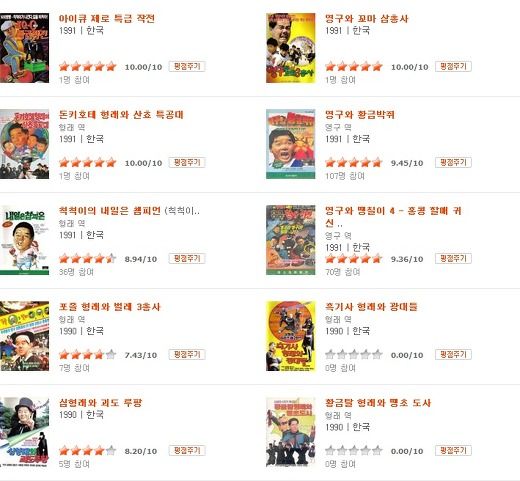Open the 돈키호테 형래와 산쵸 특공대 title link
The image size is (520, 481).
(x=121, y=115)
